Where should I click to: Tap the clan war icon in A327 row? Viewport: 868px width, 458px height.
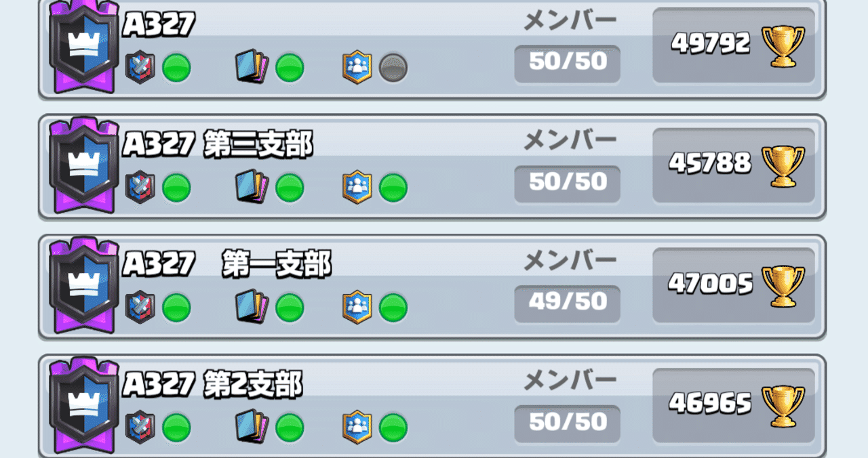(x=140, y=68)
